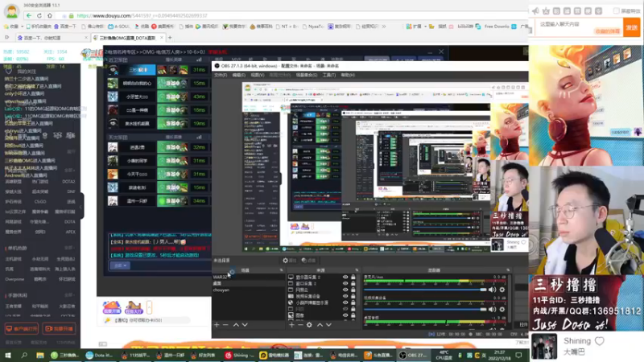This screenshot has width=644, height=362.
Task: Expand bookmarks bar overflow chevron
Action: 384,27
